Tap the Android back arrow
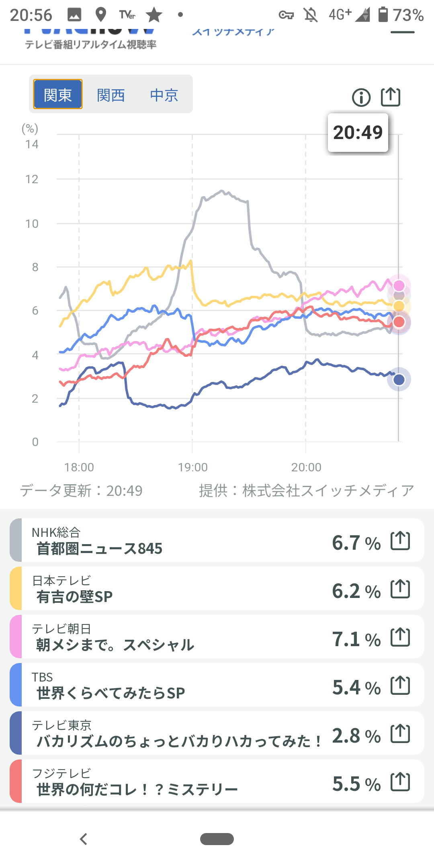This screenshot has height=868, width=434. click(x=84, y=839)
